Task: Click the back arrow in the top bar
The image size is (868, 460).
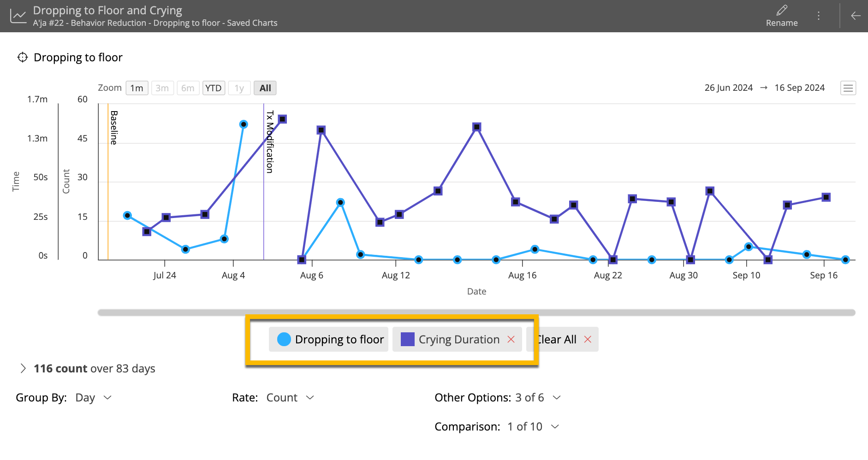Action: pyautogui.click(x=855, y=15)
